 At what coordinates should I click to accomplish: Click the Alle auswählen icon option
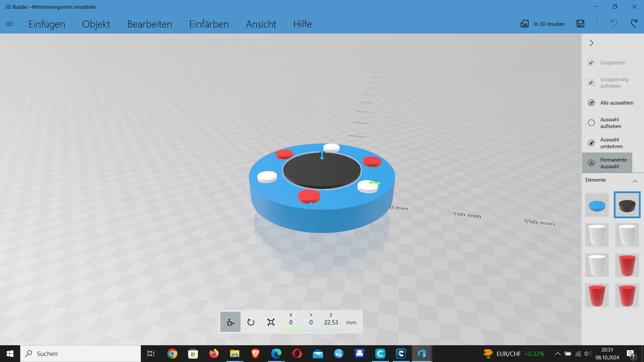click(x=591, y=103)
